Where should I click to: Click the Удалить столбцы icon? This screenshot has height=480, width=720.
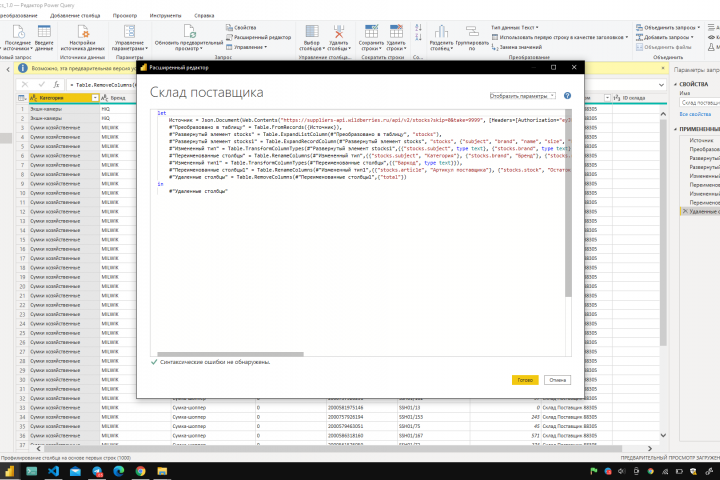point(338,32)
